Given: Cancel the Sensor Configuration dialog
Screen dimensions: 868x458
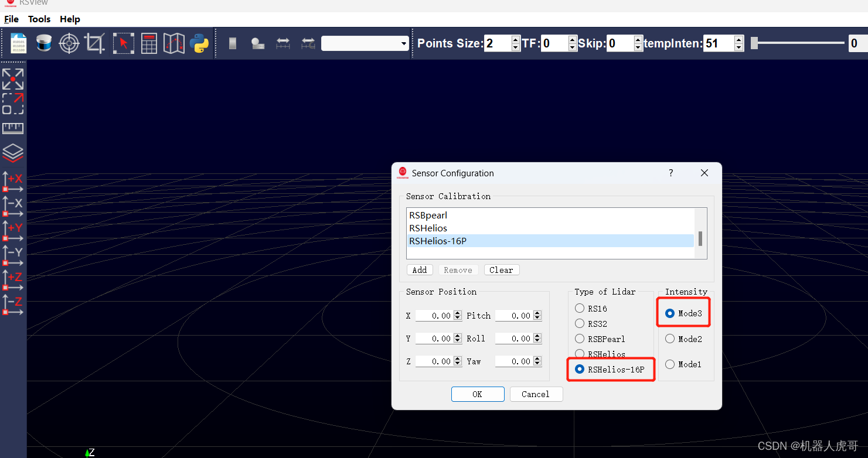Looking at the screenshot, I should 536,394.
